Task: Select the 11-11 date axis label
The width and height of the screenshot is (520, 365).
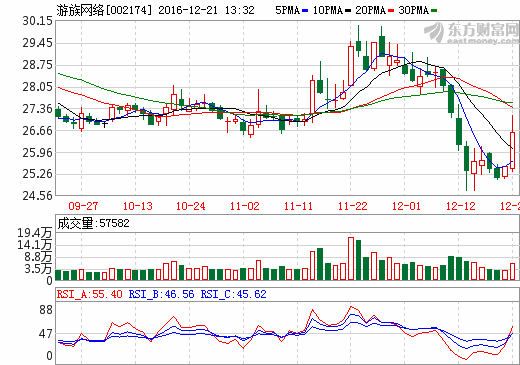Action: pos(298,206)
